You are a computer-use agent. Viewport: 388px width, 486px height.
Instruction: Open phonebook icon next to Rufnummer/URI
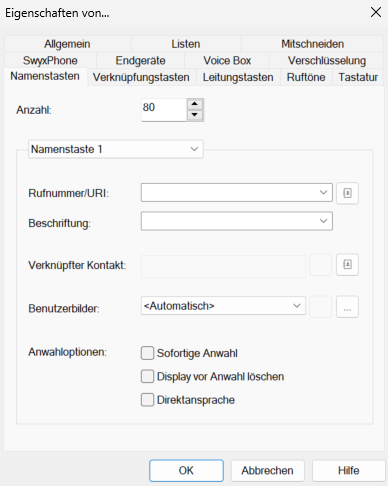pyautogui.click(x=347, y=193)
